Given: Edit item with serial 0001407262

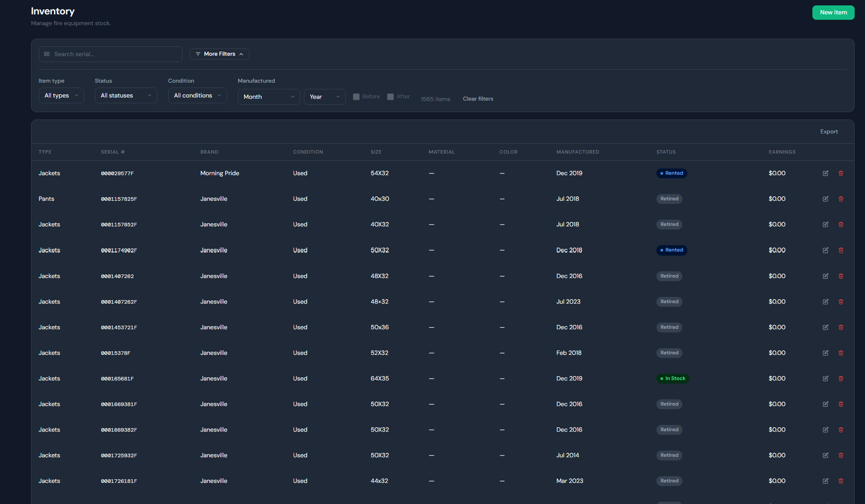Looking at the screenshot, I should pos(825,276).
